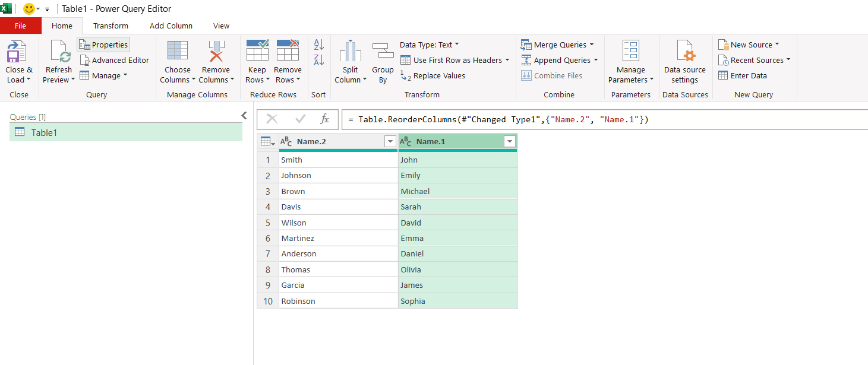Click the smiley feedback icon

tap(29, 9)
